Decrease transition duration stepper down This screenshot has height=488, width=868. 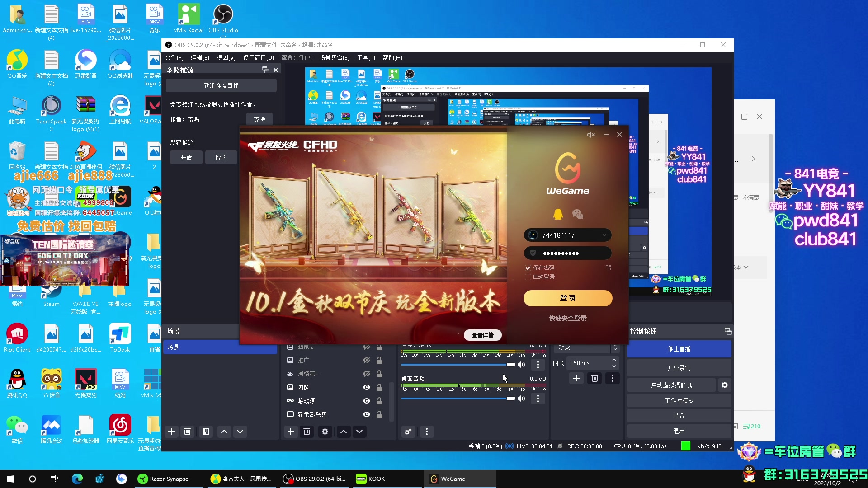pyautogui.click(x=614, y=366)
